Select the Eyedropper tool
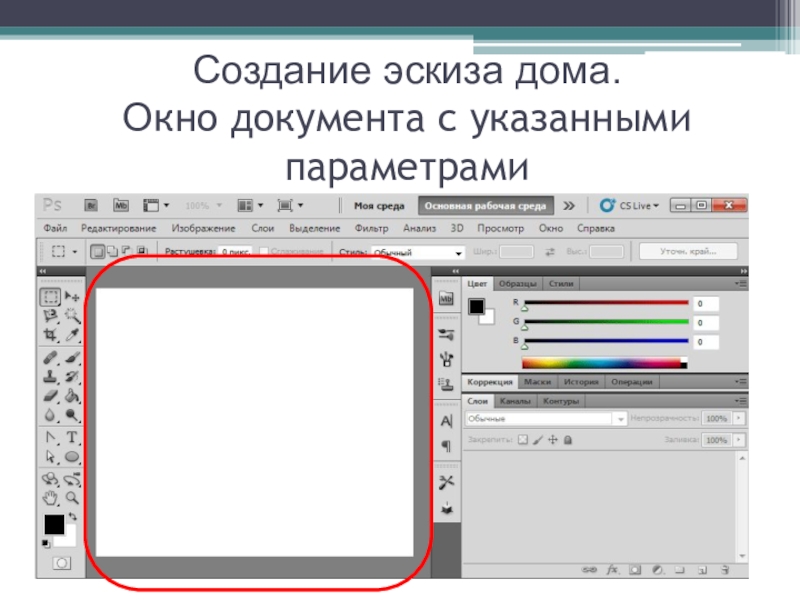Viewport: 800px width, 600px height. (x=72, y=335)
